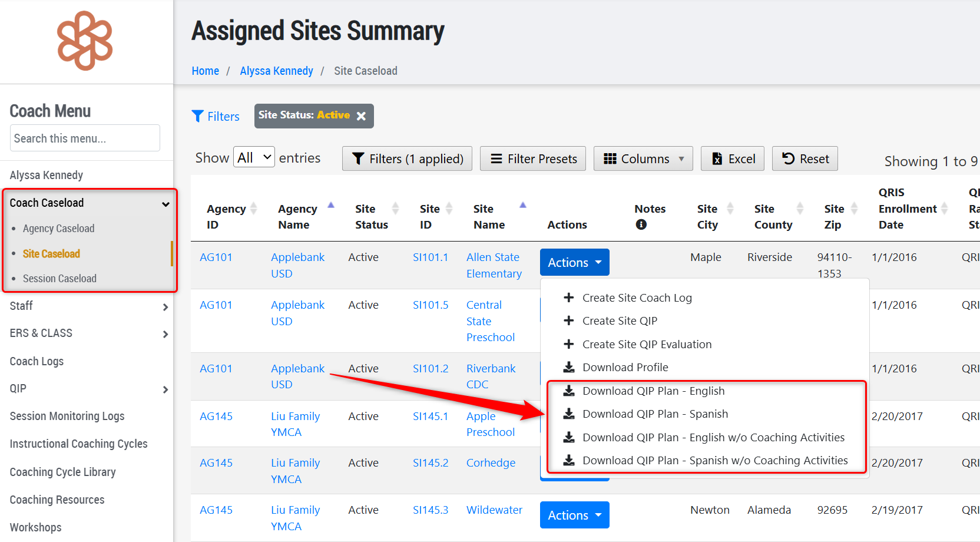The image size is (980, 542).
Task: Sort by Site Name column arrow
Action: (522, 205)
